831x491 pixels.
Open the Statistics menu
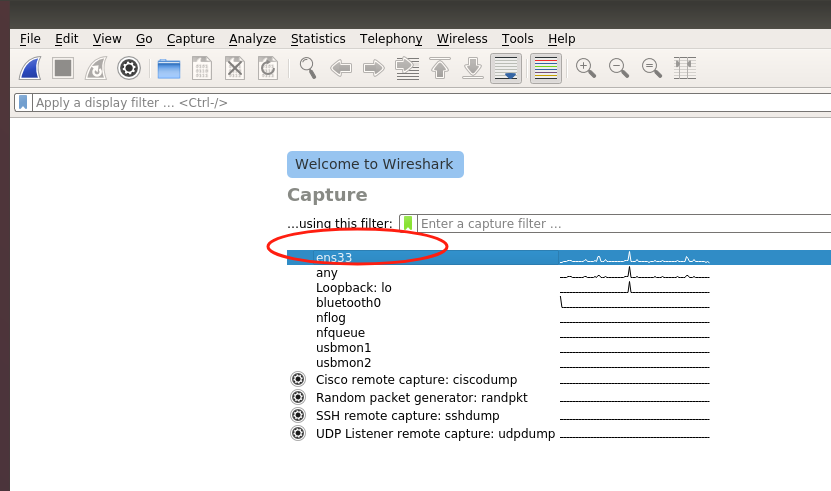click(318, 39)
